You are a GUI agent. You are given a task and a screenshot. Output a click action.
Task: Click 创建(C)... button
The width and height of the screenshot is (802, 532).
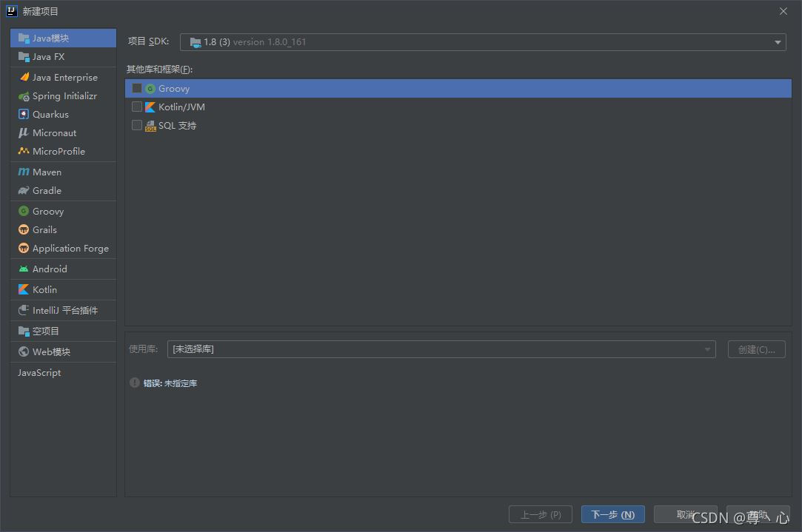(757, 349)
